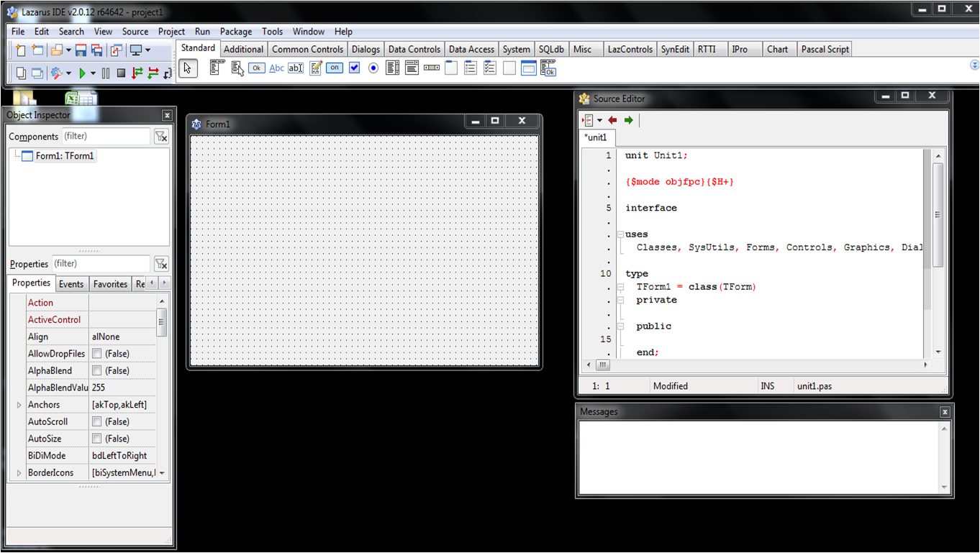Switch to the Additional palette tab

(x=243, y=50)
